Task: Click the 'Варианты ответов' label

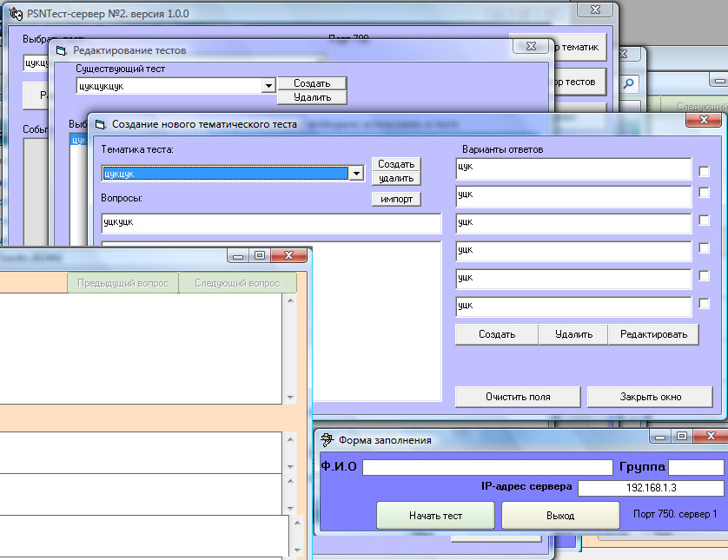Action: (x=503, y=149)
